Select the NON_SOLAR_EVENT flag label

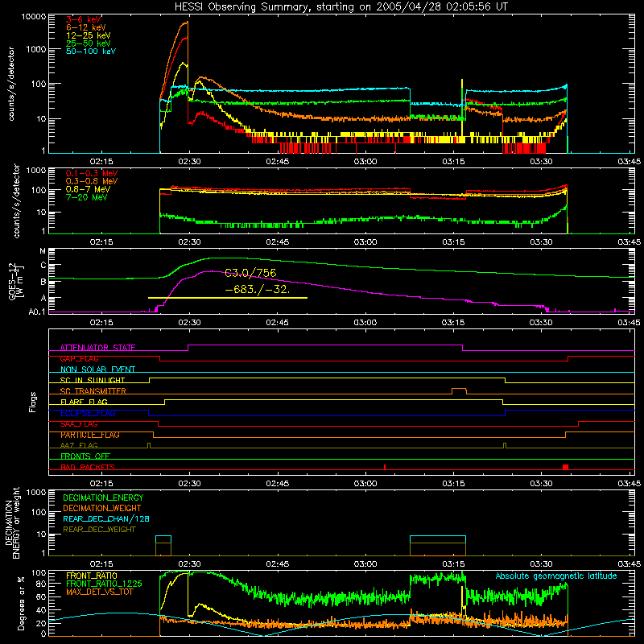[97, 369]
